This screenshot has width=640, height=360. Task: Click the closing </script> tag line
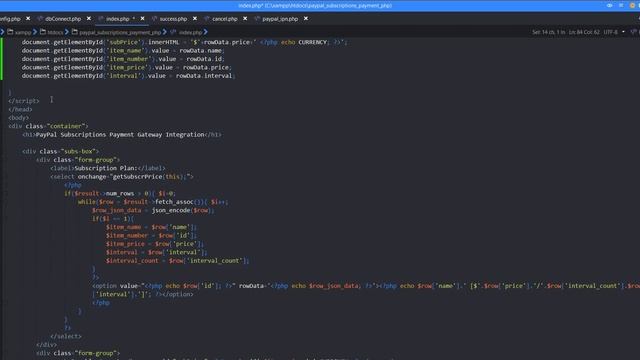pos(24,101)
